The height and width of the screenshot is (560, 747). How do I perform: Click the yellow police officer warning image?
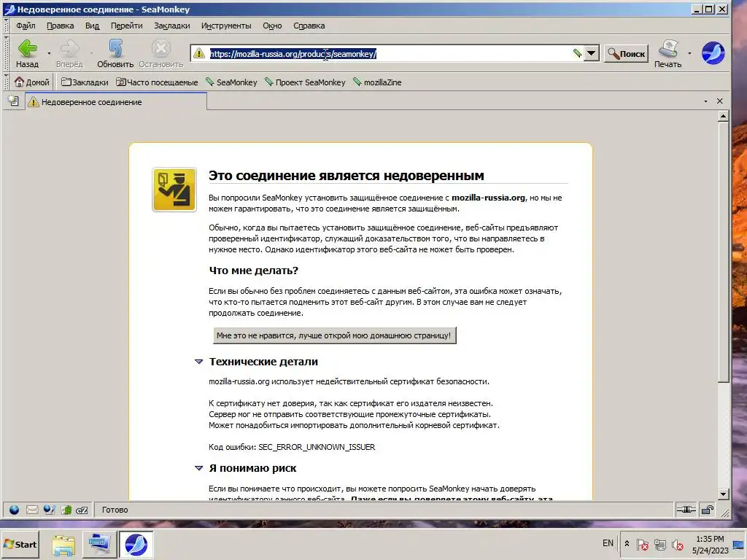(174, 190)
